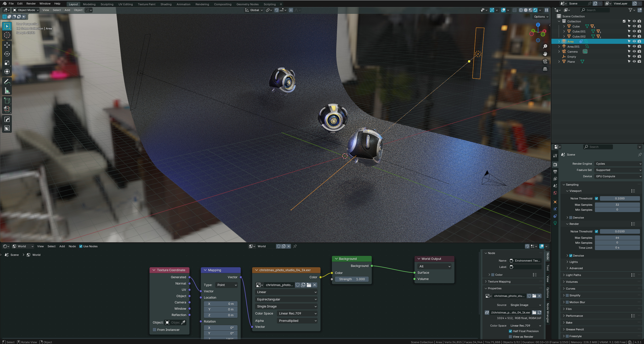This screenshot has width=644, height=344.
Task: Toggle Render Noise Threshold checkbox
Action: click(x=596, y=231)
